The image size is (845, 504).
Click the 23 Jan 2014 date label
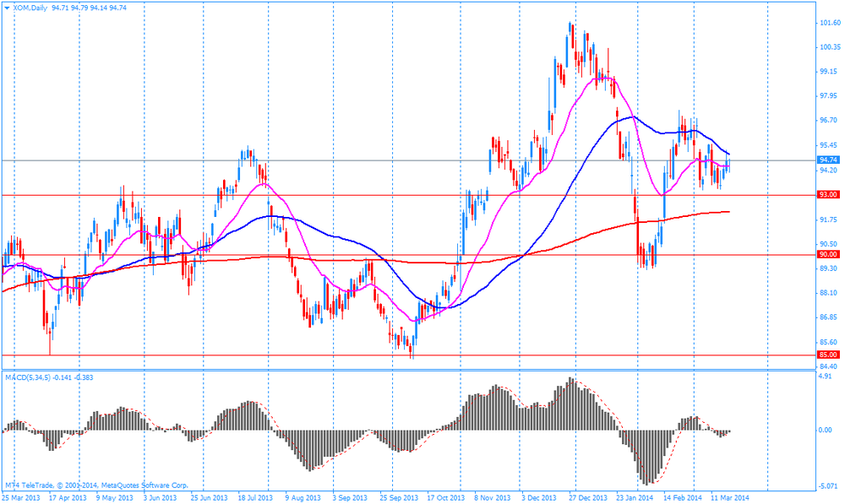point(635,497)
